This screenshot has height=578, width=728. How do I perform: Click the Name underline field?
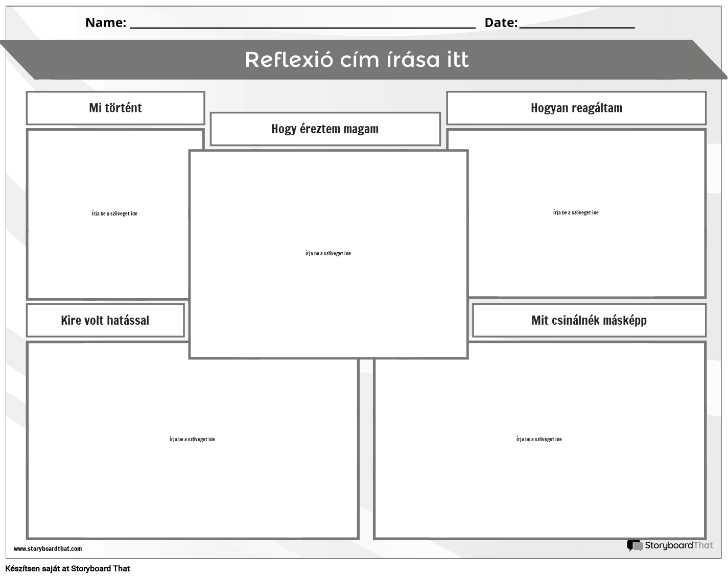tap(302, 23)
